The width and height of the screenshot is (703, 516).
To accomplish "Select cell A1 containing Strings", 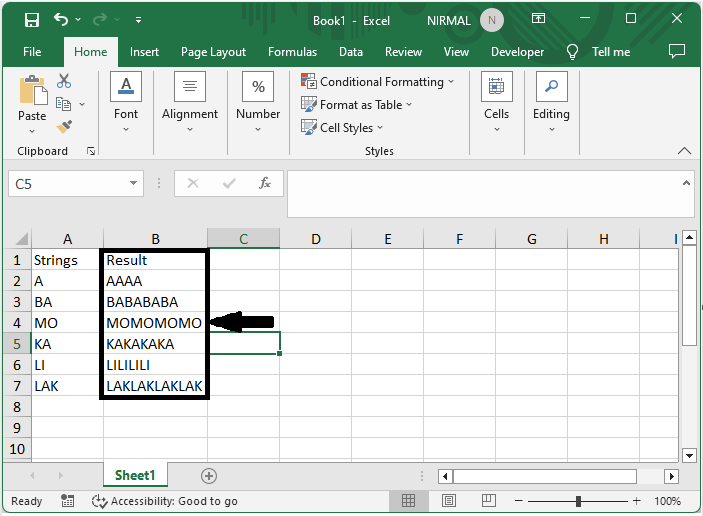I will point(67,260).
